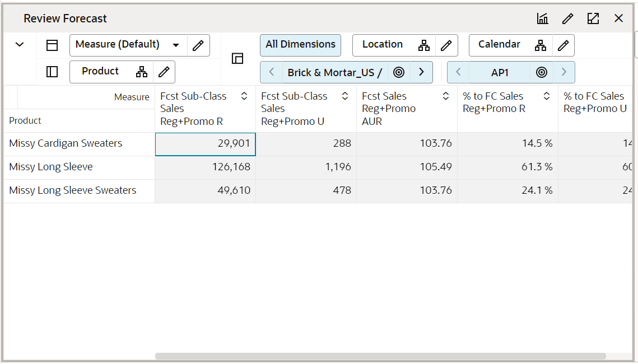Select the Missy Long Sleeve row

click(x=80, y=167)
